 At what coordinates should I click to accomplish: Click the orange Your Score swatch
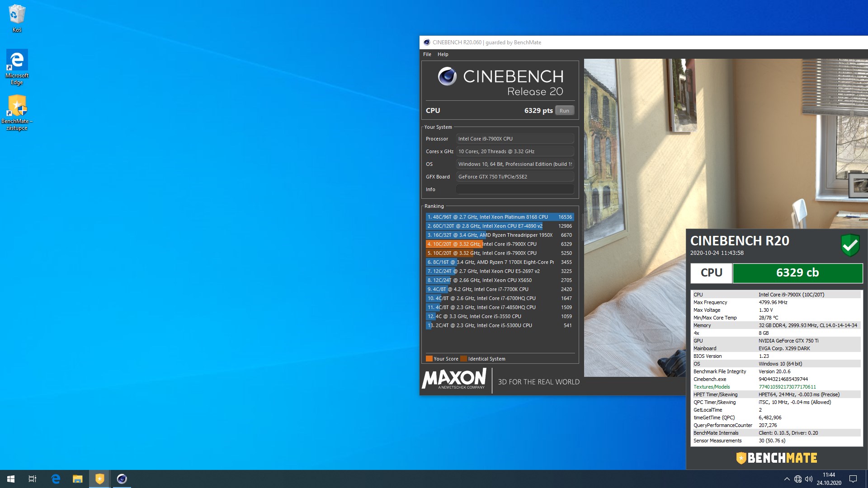tap(429, 359)
